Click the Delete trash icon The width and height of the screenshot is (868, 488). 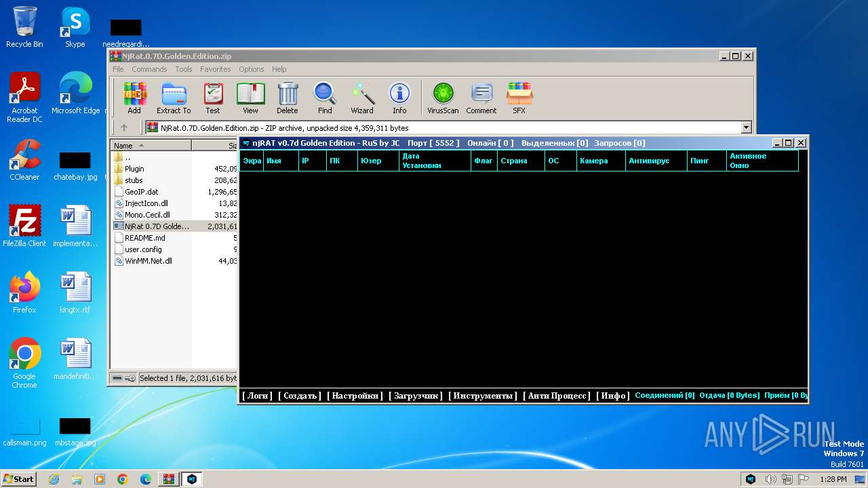tap(288, 98)
